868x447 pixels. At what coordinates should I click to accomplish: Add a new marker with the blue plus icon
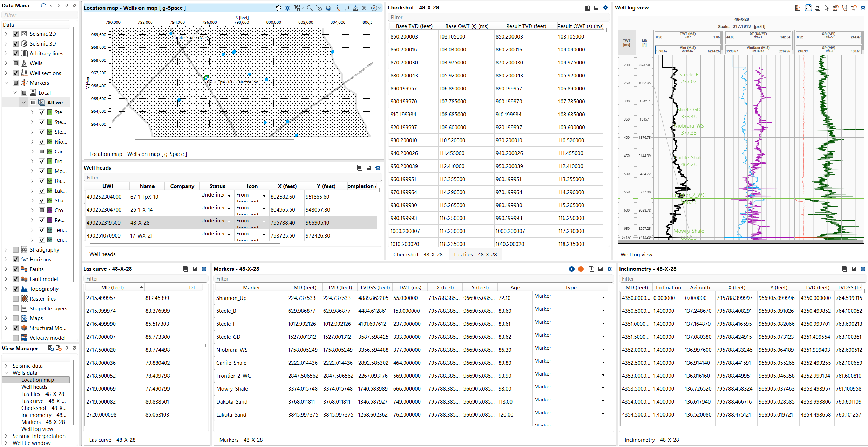tap(572, 269)
